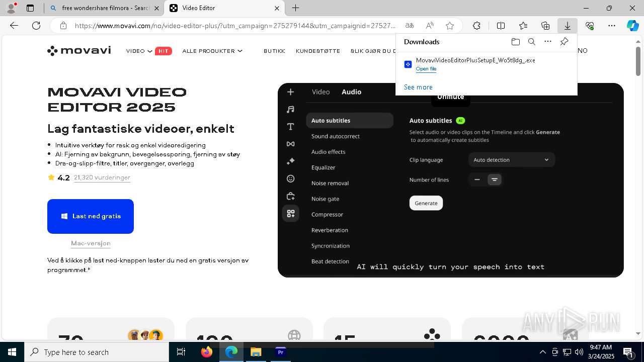Select Noise removal in audio list
The width and height of the screenshot is (644, 362).
[x=330, y=183]
